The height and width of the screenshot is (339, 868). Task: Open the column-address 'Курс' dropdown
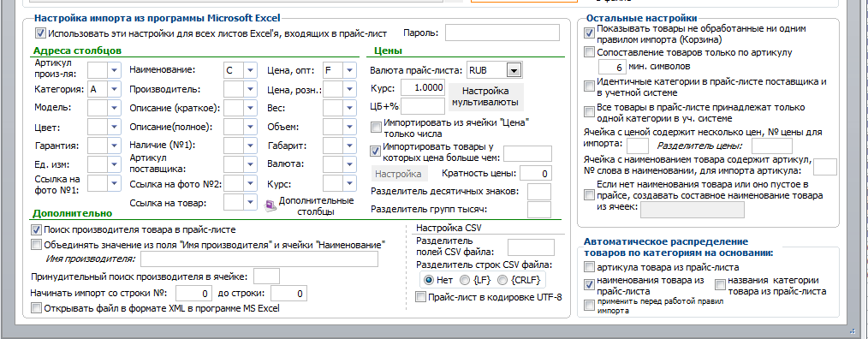[349, 183]
